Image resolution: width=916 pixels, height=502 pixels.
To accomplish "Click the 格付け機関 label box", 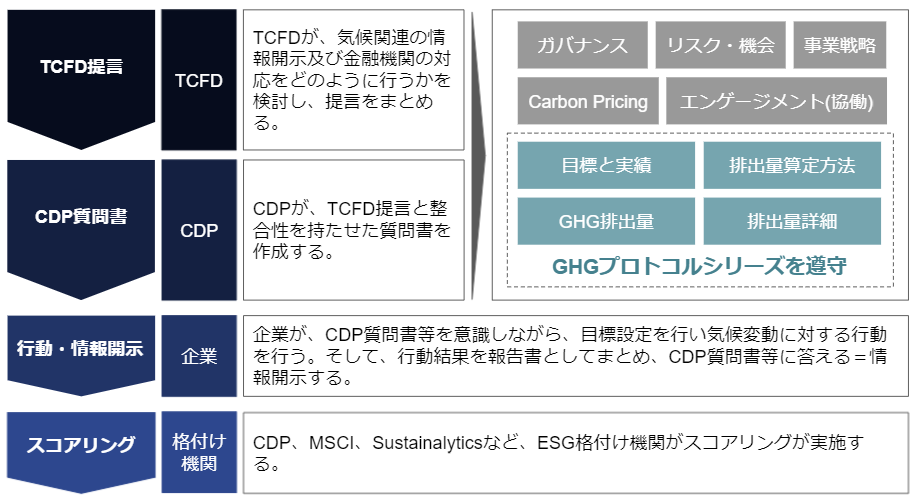I will coord(199,452).
